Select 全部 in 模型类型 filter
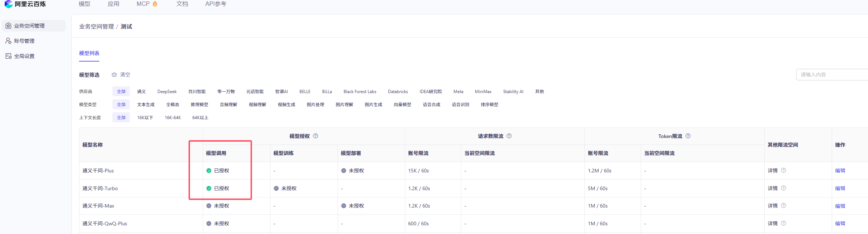 point(121,105)
